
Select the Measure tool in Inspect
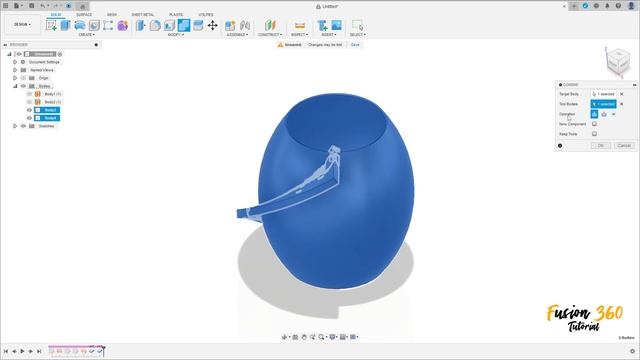coord(300,25)
